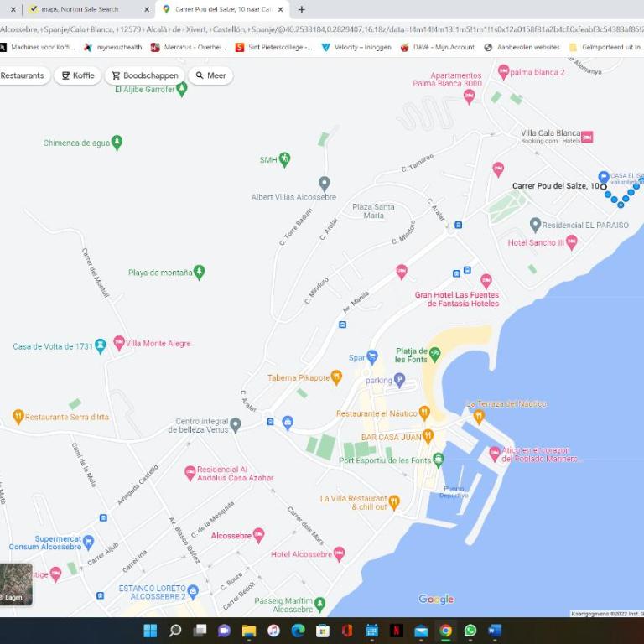Open Casa de Volta de 1731 pin
Viewport: 644px width, 644px height.
[x=101, y=346]
